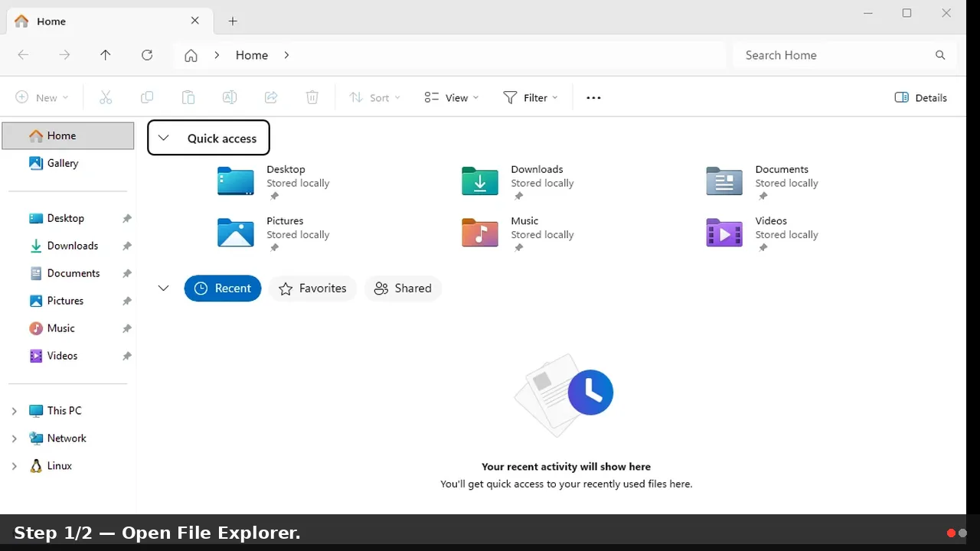980x551 pixels.
Task: Click the search magnifier icon
Action: click(x=940, y=55)
